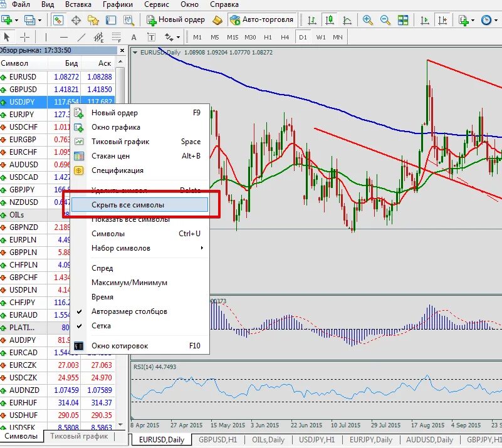
Task: Open the Data Window crosshair-circle icon
Action: click(x=76, y=21)
